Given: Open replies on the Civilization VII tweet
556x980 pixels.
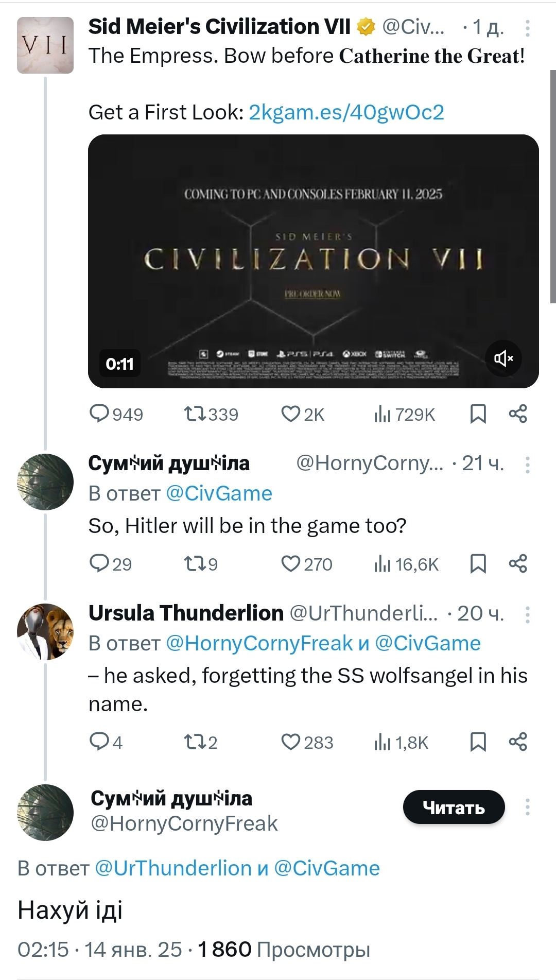Looking at the screenshot, I should (99, 414).
